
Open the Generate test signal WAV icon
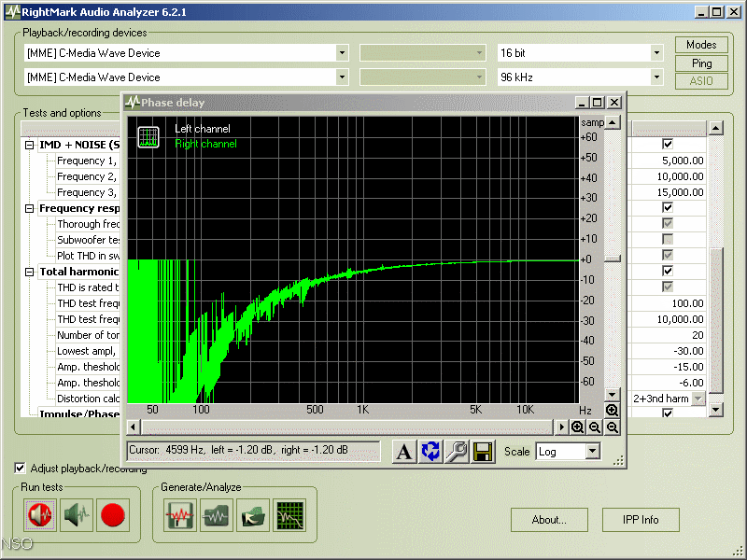pyautogui.click(x=179, y=514)
